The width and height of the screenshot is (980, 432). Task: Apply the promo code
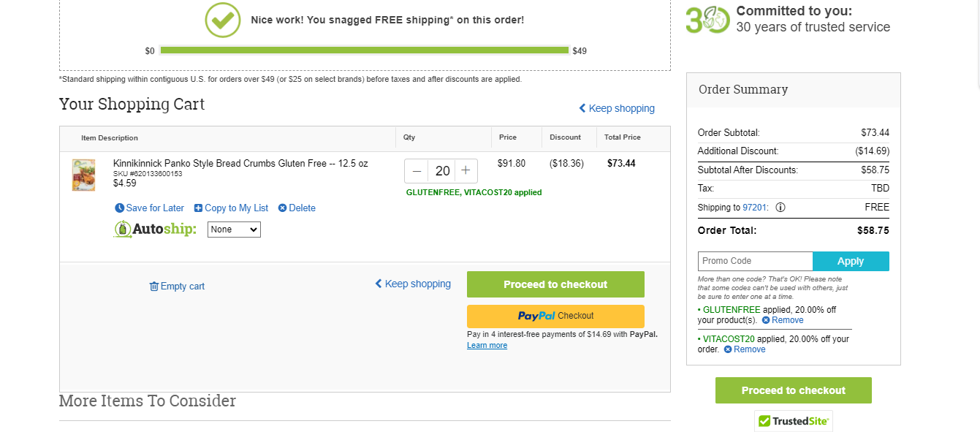851,261
